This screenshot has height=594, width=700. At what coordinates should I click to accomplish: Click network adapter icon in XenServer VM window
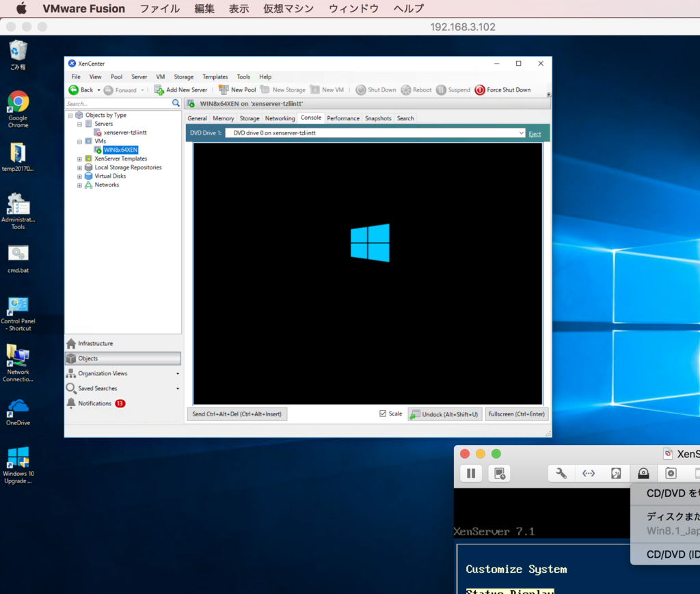(x=589, y=473)
